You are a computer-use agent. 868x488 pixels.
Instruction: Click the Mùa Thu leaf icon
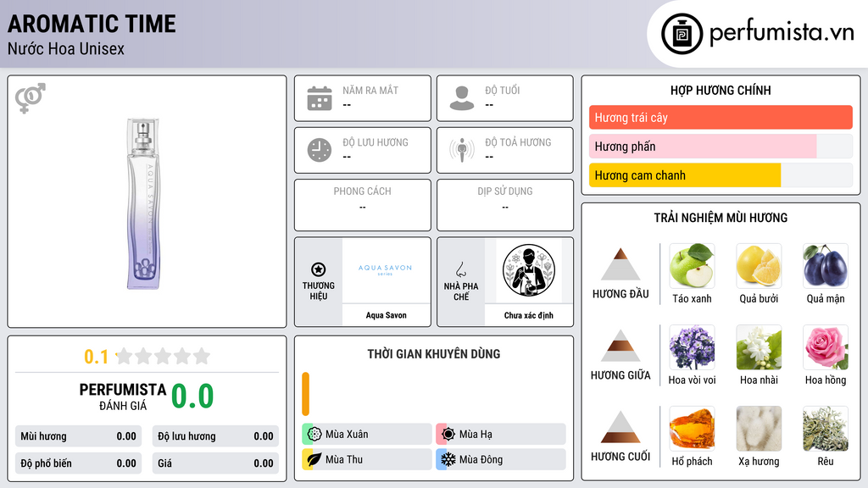(x=314, y=459)
